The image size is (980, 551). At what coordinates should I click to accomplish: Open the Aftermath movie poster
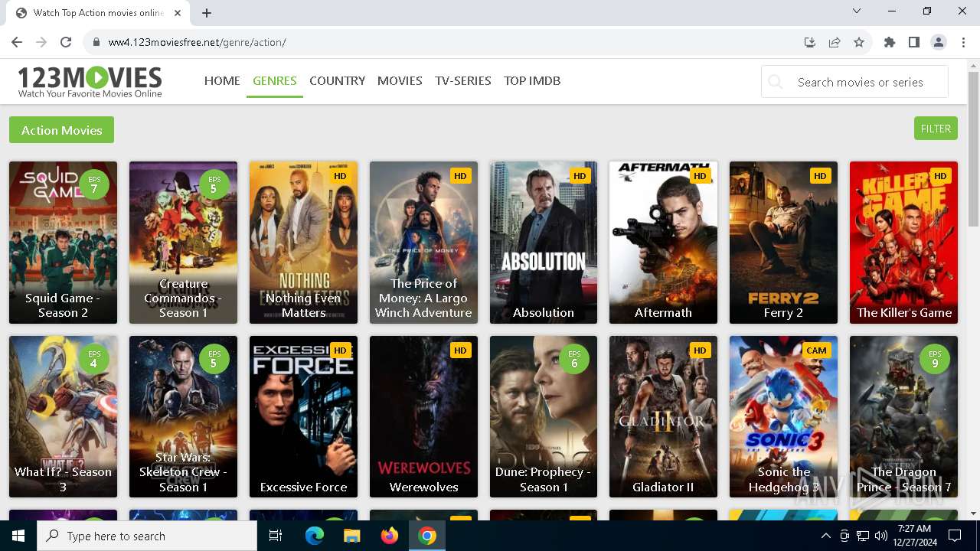coord(663,243)
